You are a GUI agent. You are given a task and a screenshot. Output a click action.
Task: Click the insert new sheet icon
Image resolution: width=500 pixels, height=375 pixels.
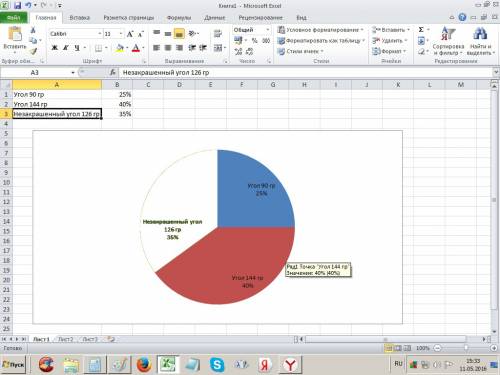point(111,339)
